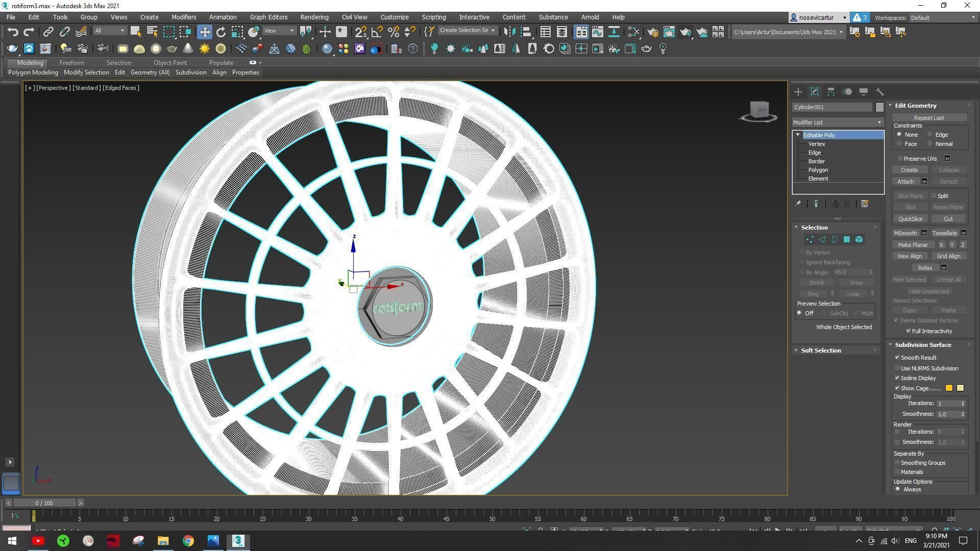Select the Normal constraint radio button
This screenshot has width=980, height=551.
930,143
